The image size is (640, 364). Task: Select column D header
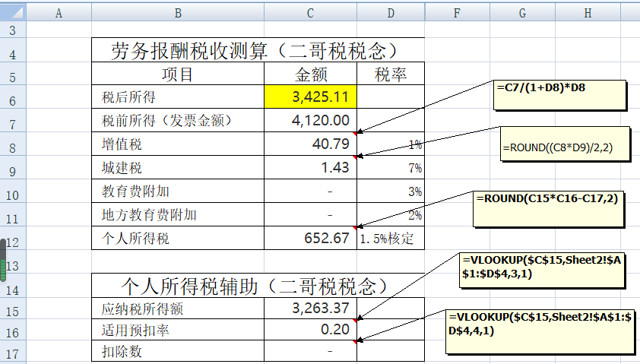point(391,13)
